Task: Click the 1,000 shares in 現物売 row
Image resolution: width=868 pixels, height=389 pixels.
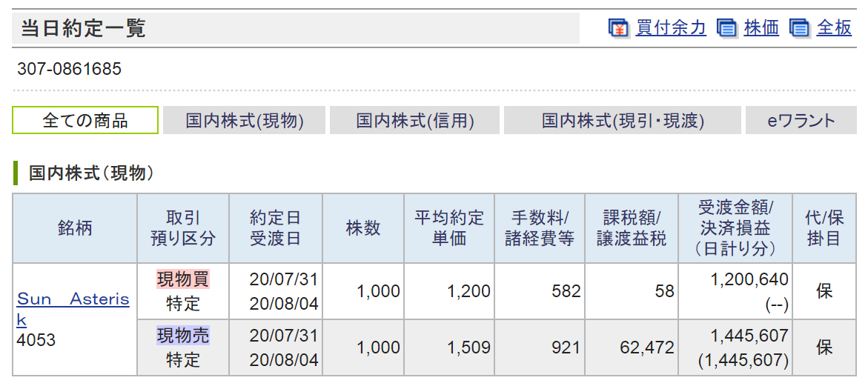Action: (x=378, y=348)
